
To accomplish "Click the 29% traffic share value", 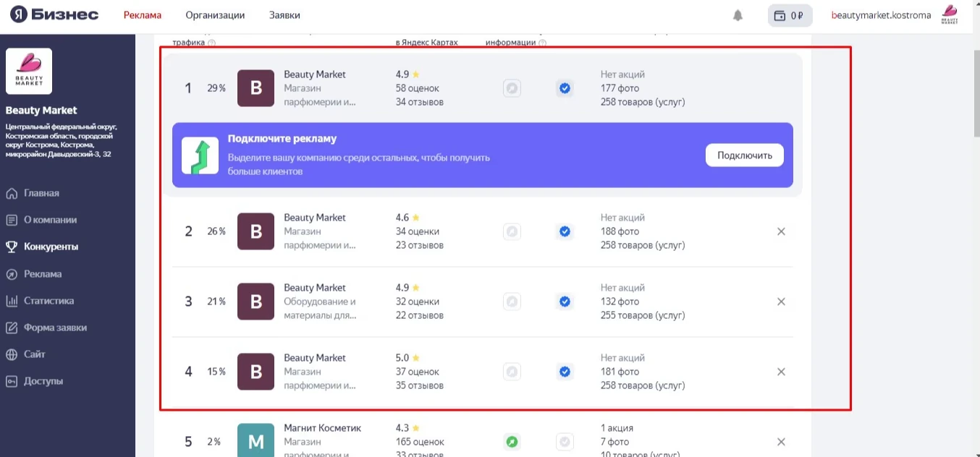I will 216,88.
